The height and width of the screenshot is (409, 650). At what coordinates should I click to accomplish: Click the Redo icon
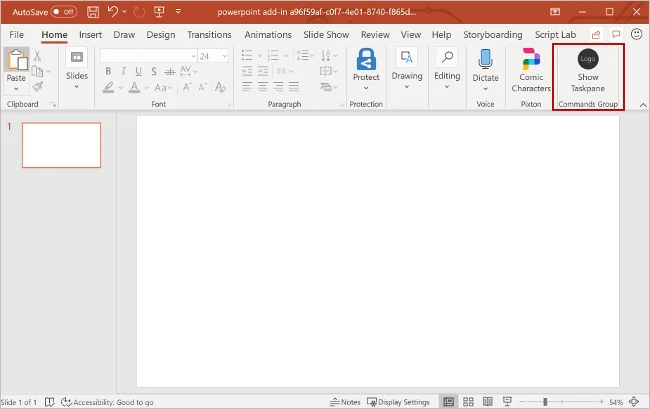(139, 12)
